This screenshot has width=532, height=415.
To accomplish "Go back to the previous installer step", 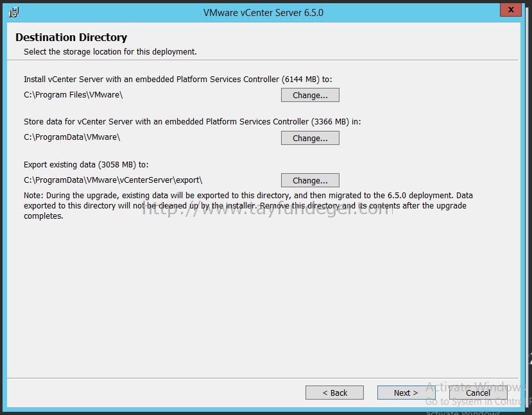I will (x=334, y=393).
